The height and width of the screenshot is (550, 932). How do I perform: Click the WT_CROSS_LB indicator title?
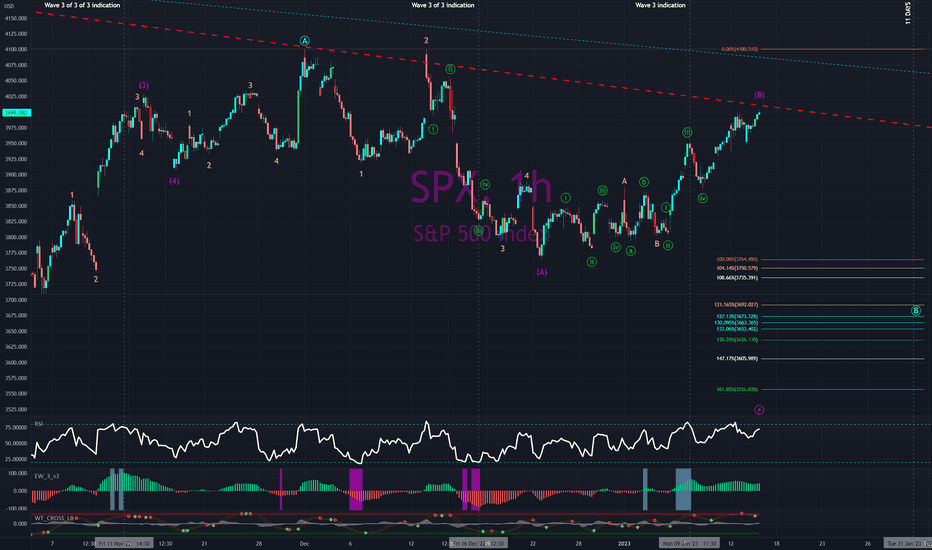(53, 518)
